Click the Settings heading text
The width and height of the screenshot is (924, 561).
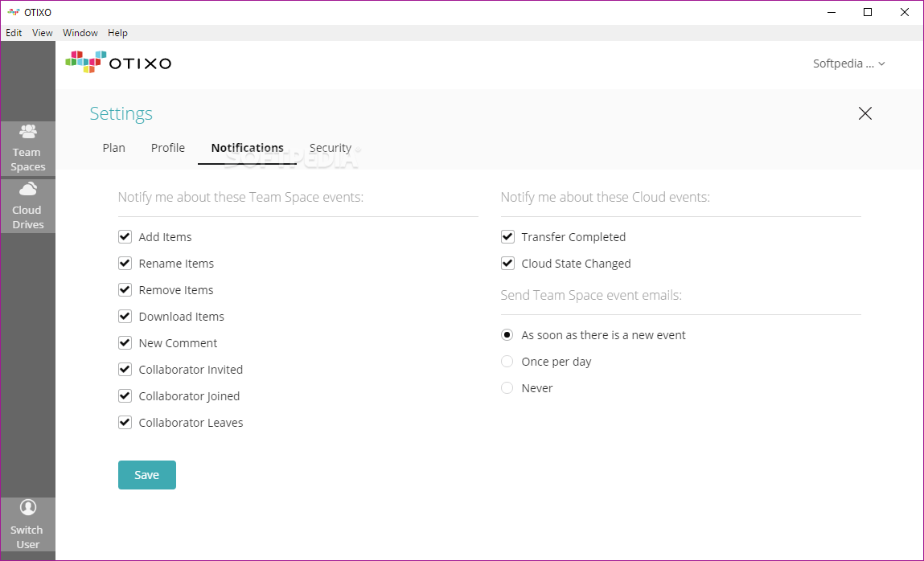(x=121, y=113)
